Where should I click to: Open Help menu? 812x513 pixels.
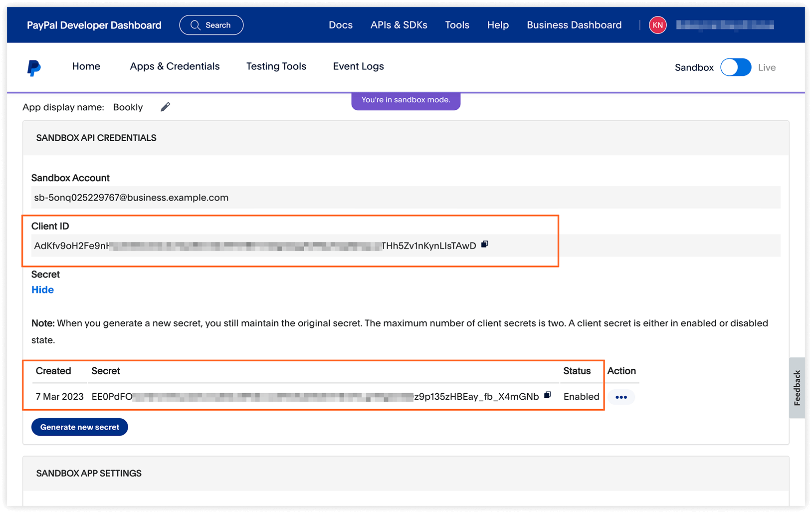tap(498, 25)
